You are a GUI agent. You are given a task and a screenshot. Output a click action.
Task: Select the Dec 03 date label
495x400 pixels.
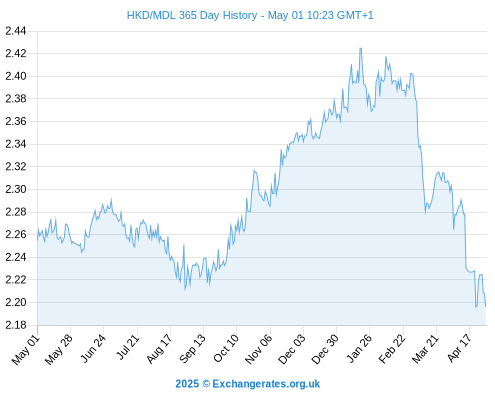pos(292,349)
